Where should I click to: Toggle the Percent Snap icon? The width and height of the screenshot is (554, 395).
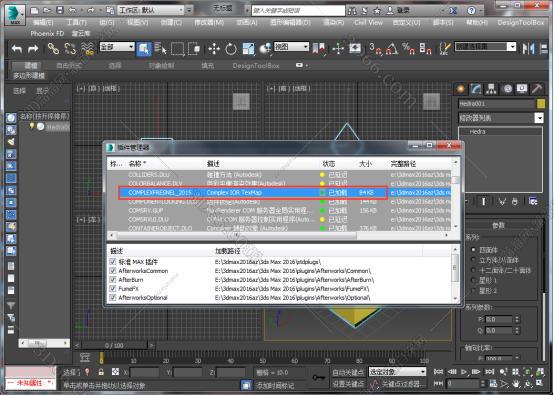[x=408, y=49]
